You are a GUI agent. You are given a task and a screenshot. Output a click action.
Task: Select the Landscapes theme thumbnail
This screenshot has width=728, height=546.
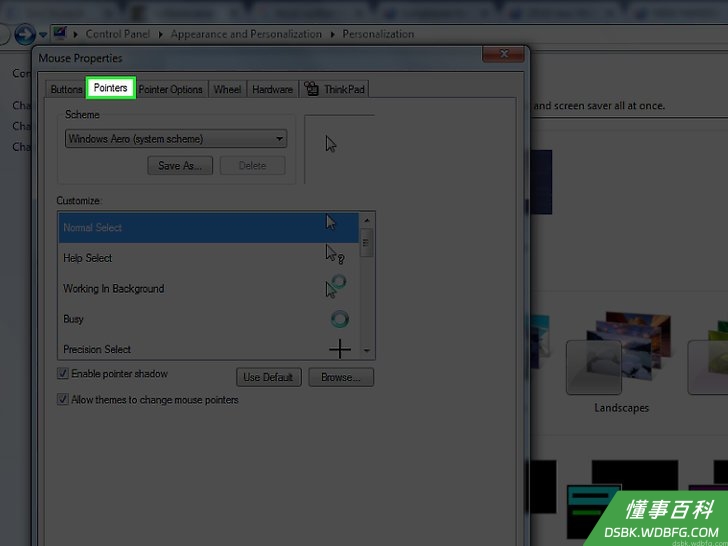[x=621, y=354]
